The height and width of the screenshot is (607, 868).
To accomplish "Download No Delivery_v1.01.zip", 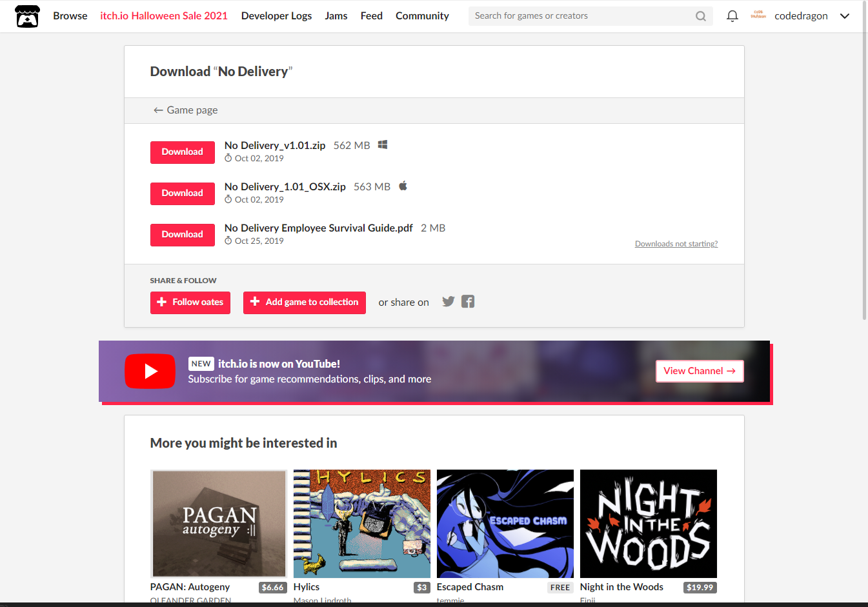I will (183, 152).
